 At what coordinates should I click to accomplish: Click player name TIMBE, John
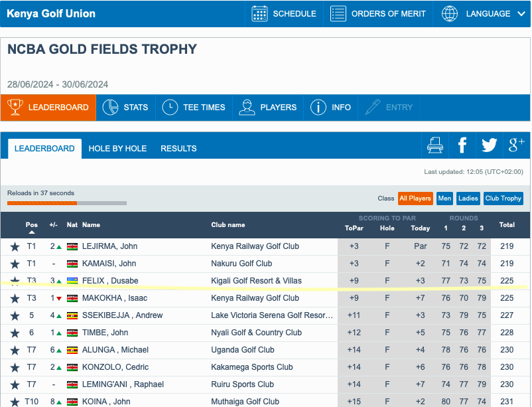pyautogui.click(x=105, y=333)
